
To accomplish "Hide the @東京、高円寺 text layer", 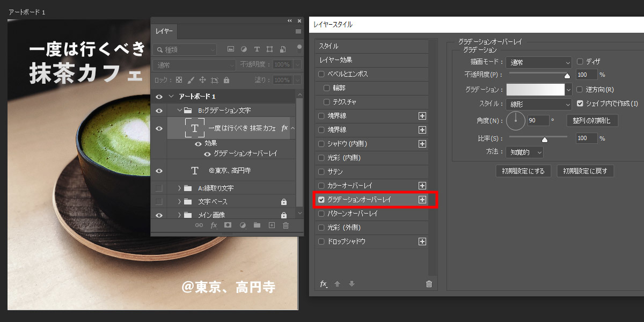I will (x=159, y=171).
